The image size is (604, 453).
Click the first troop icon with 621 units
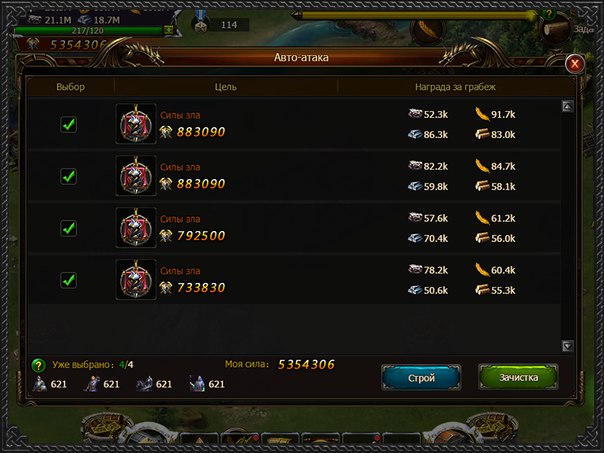pyautogui.click(x=40, y=384)
